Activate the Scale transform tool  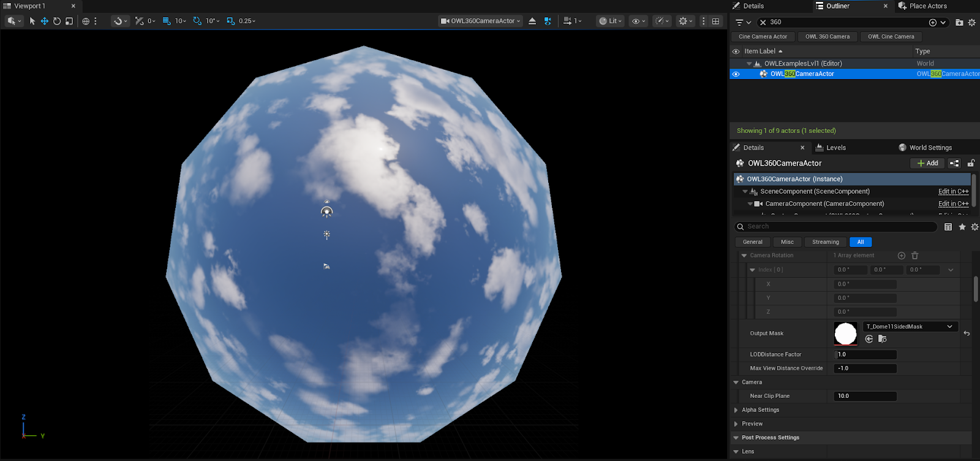click(69, 21)
